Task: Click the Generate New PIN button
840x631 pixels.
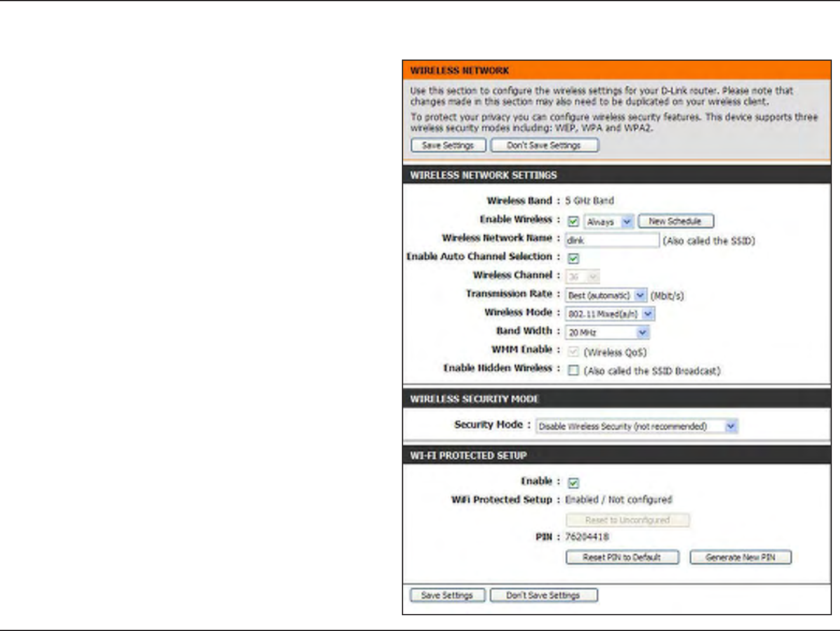Action: (x=741, y=557)
